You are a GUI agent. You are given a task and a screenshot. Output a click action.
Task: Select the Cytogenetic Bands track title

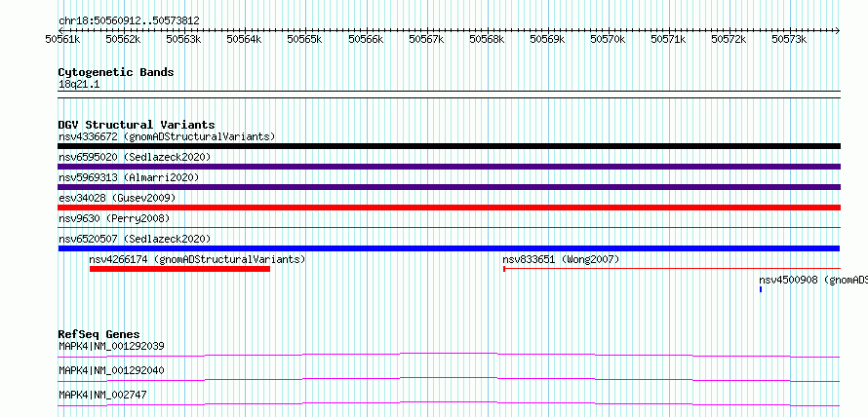[x=116, y=72]
